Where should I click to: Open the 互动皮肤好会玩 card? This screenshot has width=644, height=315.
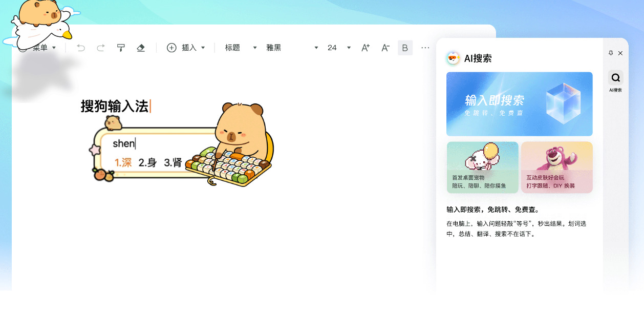(x=557, y=167)
